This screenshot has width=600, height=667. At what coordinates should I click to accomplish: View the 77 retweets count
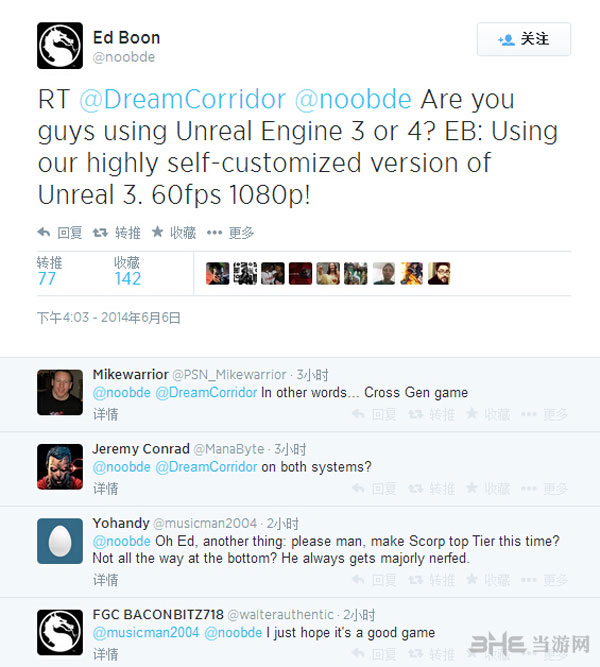(47, 279)
